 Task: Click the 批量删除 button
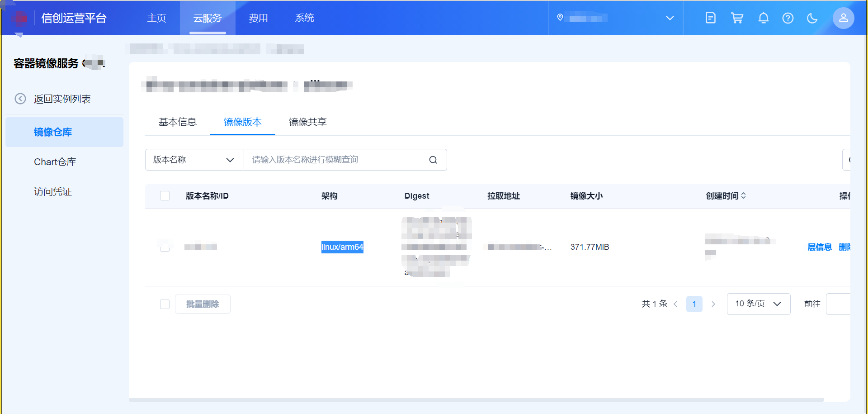203,304
